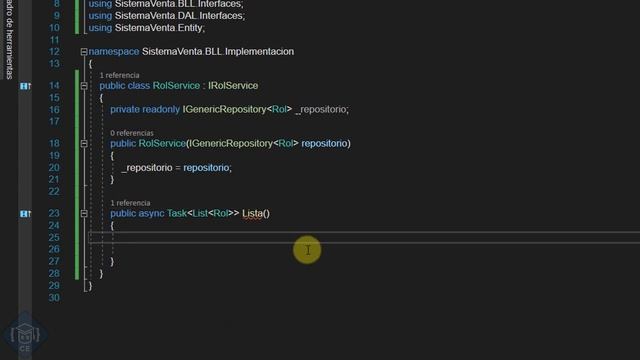
Task: Open '1 referencia' CodeLens above Lista method
Action: point(130,203)
